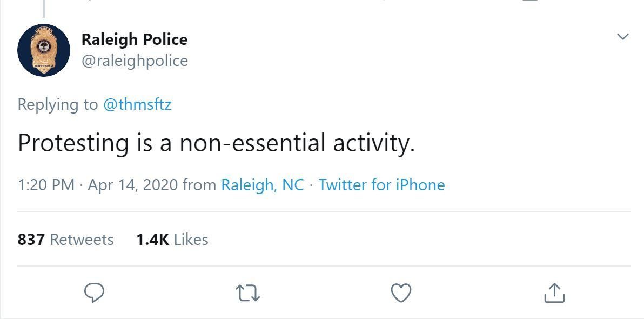Open the @raleighpolice handle
The height and width of the screenshot is (319, 644).
[135, 61]
